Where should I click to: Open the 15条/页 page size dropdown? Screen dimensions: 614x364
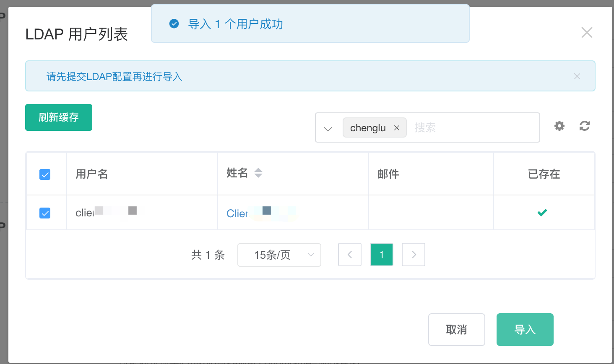point(279,255)
